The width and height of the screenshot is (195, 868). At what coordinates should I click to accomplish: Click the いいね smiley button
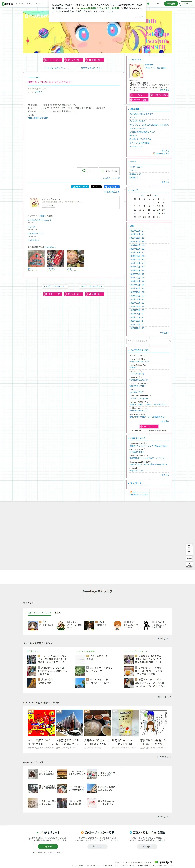(87, 171)
